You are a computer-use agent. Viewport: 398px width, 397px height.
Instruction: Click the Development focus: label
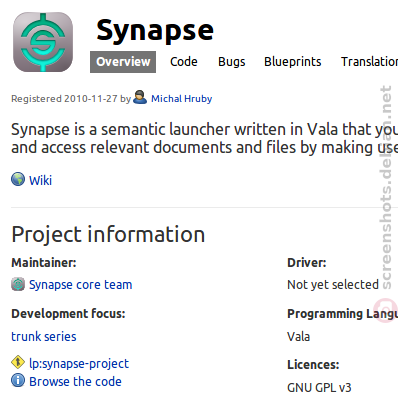(x=68, y=314)
